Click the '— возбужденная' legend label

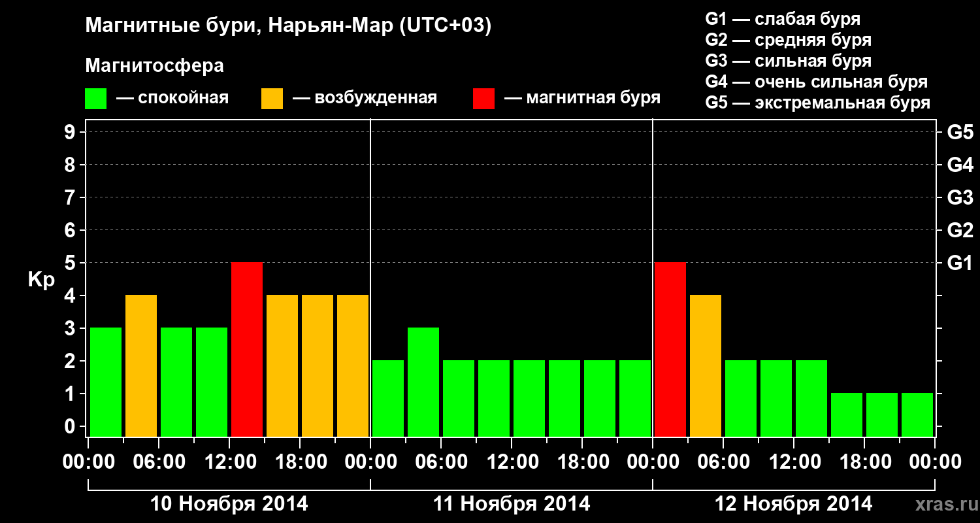click(365, 99)
